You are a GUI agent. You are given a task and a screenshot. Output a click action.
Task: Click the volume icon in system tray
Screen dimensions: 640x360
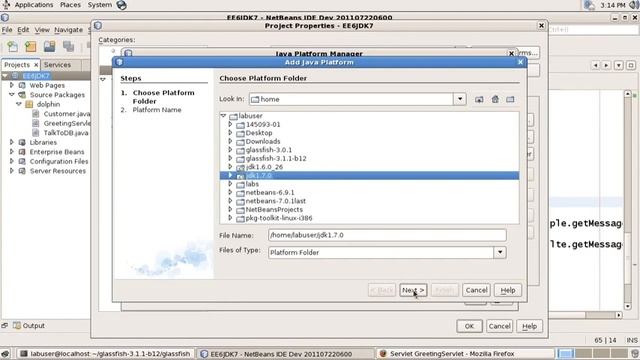(x=634, y=5)
